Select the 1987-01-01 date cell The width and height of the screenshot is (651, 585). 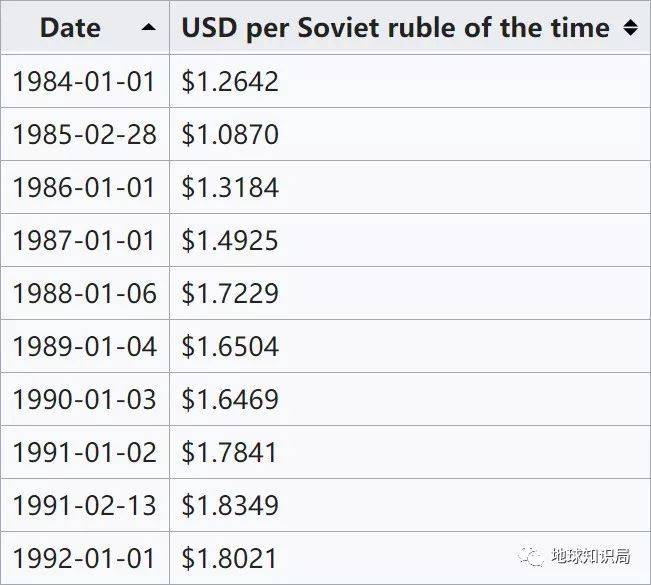click(x=85, y=240)
